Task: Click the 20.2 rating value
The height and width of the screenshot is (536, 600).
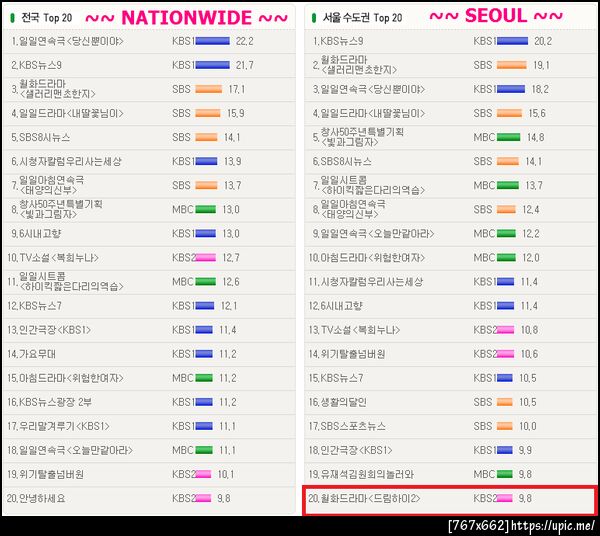Action: (x=543, y=41)
